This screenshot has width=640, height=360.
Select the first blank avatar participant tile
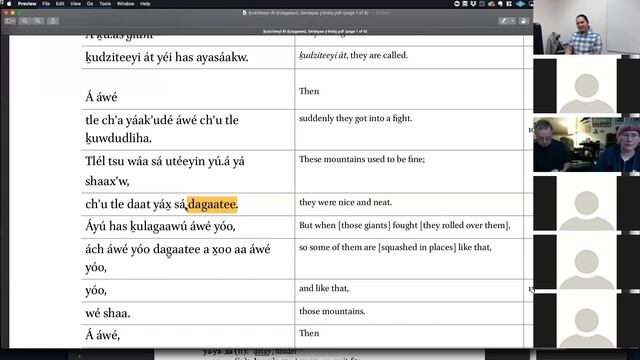pyautogui.click(x=587, y=86)
